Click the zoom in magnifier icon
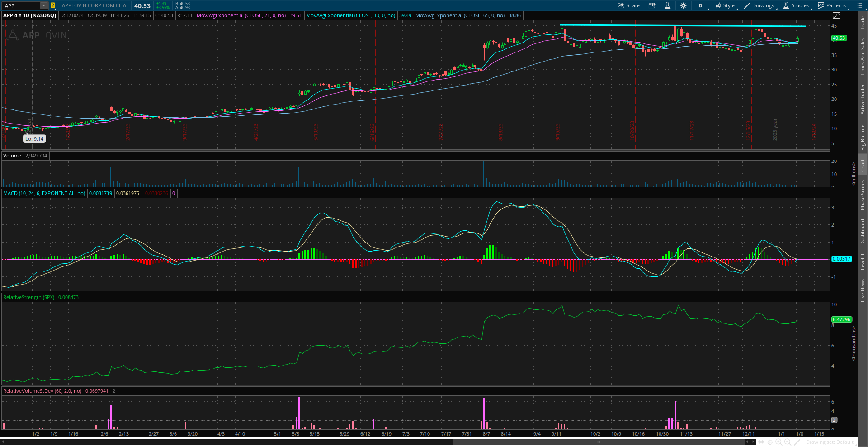Screen dimensions: 868x447 click(x=779, y=442)
